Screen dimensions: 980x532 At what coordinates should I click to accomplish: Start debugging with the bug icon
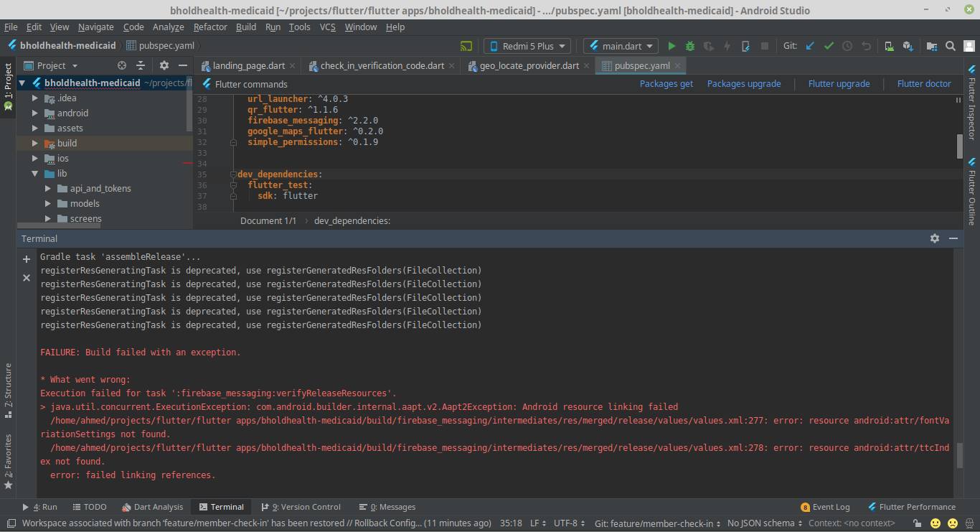[690, 45]
